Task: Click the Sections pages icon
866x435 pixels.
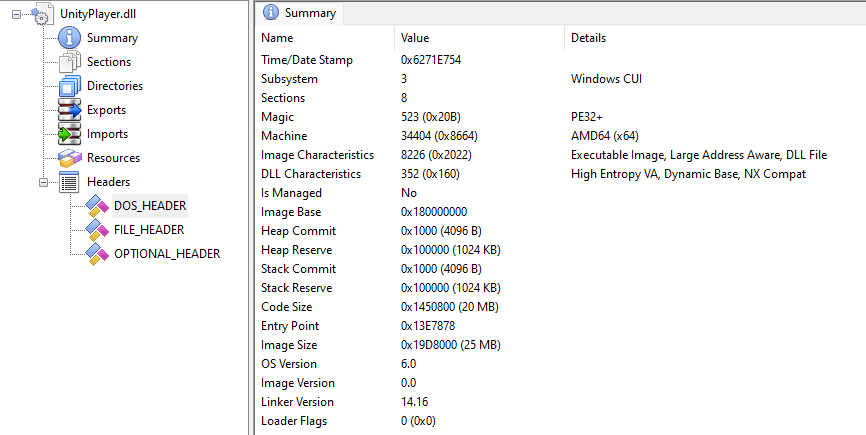Action: pos(70,62)
